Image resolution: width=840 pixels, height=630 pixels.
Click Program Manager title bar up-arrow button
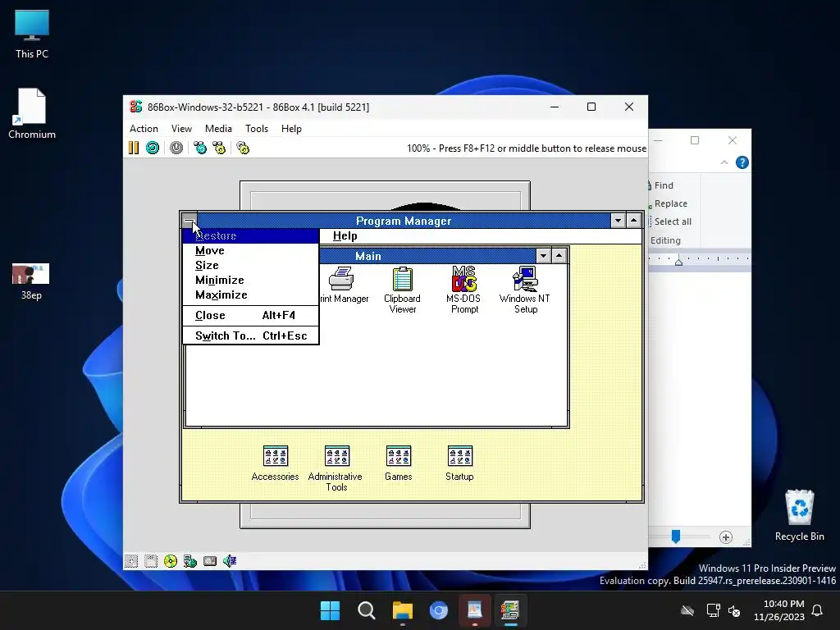point(634,220)
